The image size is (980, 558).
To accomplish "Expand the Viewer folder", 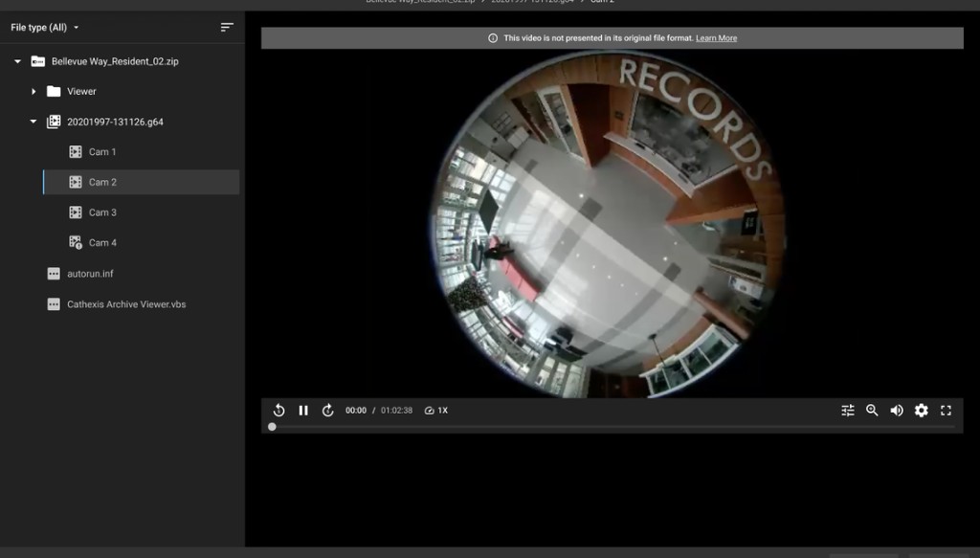I will pos(33,91).
